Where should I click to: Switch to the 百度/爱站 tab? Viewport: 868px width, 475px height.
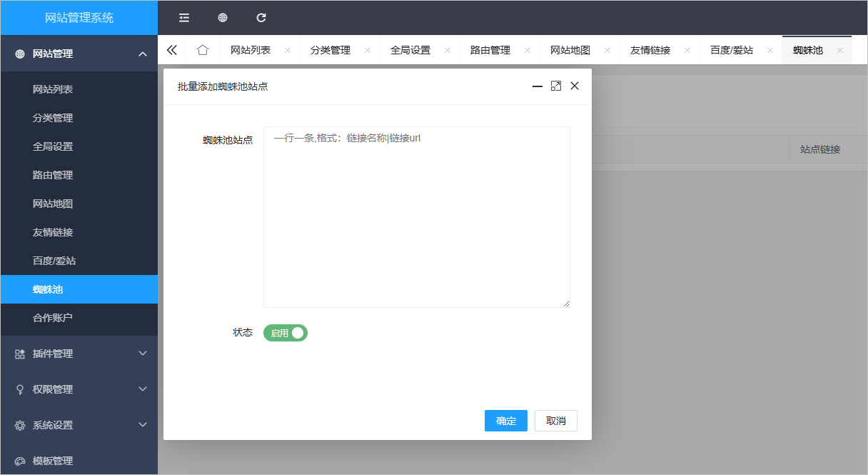732,51
